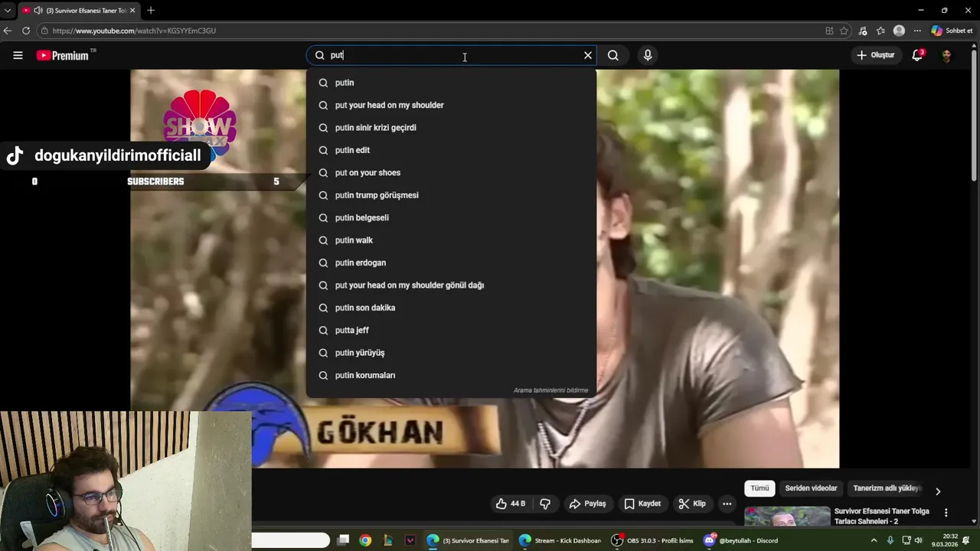980x551 pixels.
Task: Choose suggestion "putin yürüyüş"
Action: (x=451, y=353)
